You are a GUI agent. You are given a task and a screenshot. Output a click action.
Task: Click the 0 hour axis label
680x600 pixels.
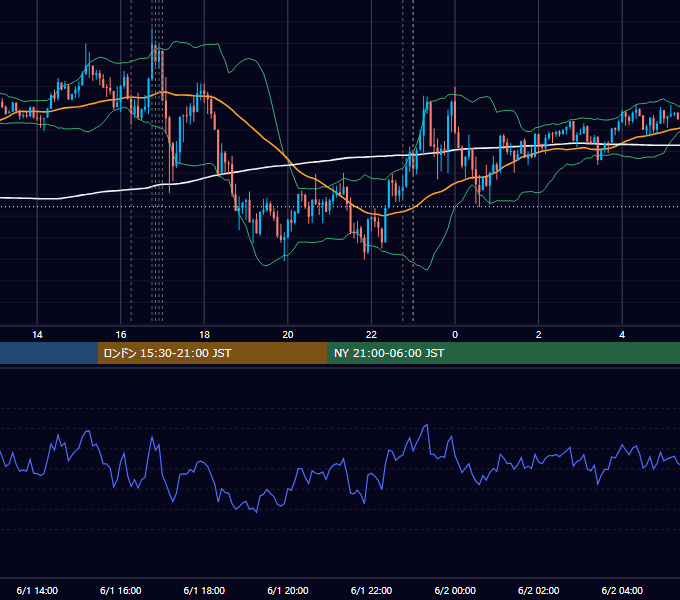pyautogui.click(x=455, y=335)
